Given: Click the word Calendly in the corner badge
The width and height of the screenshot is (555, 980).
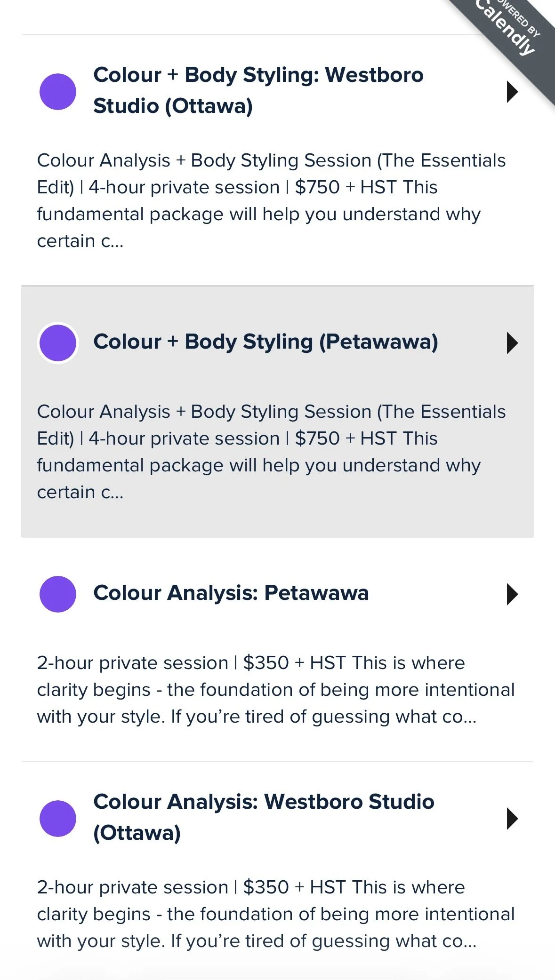Looking at the screenshot, I should click(505, 28).
